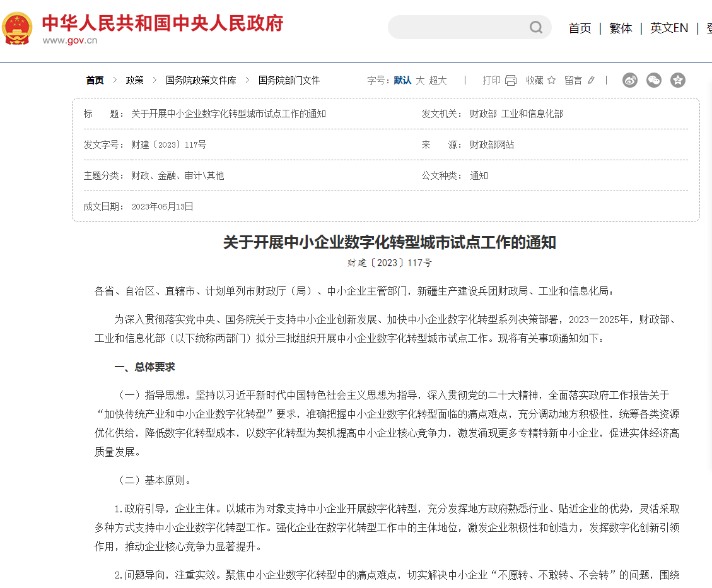
Task: Share the article via the WeChat icon
Action: coord(653,80)
